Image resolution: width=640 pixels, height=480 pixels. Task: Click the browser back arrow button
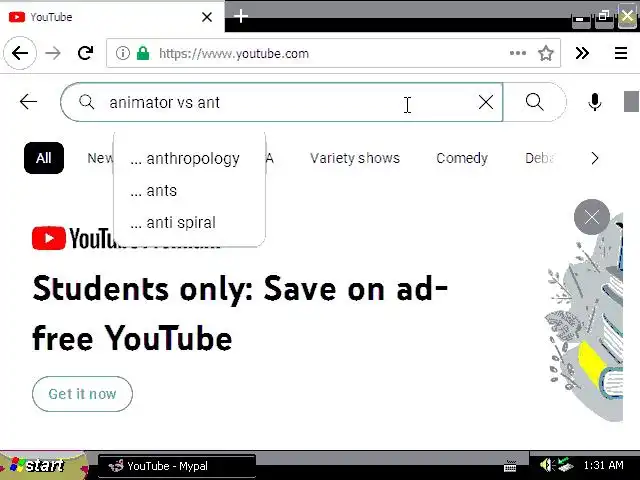click(x=20, y=53)
